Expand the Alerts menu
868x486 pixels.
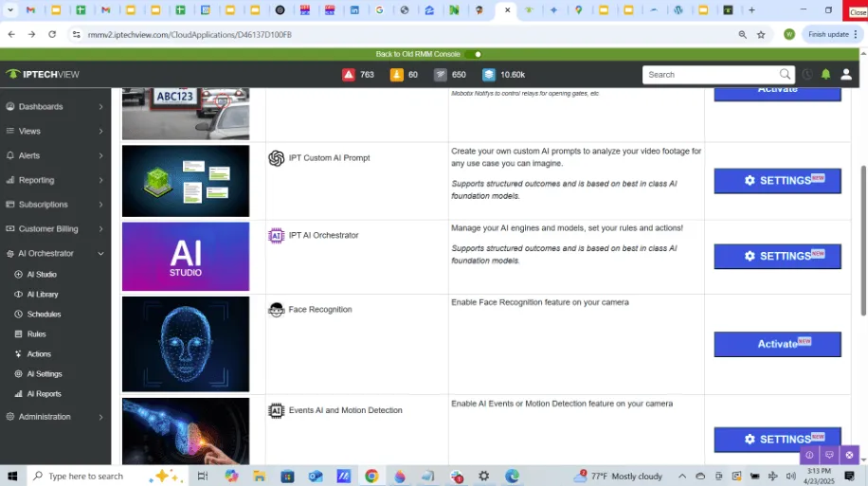55,155
